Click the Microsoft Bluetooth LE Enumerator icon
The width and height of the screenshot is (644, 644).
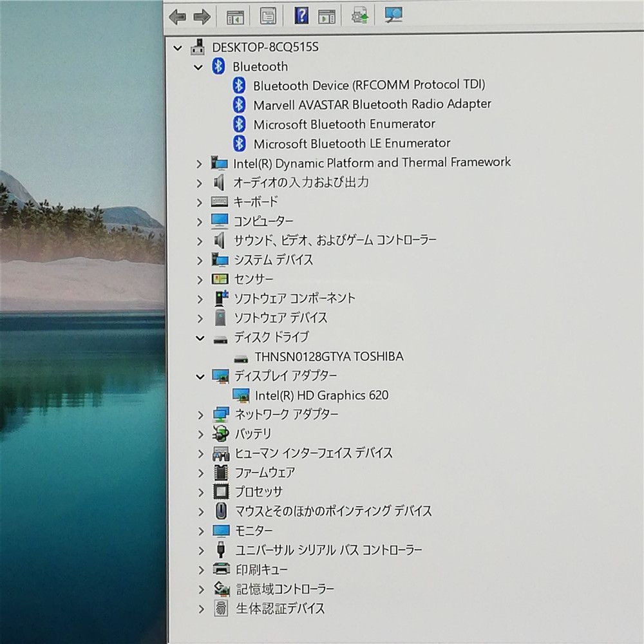[240, 144]
